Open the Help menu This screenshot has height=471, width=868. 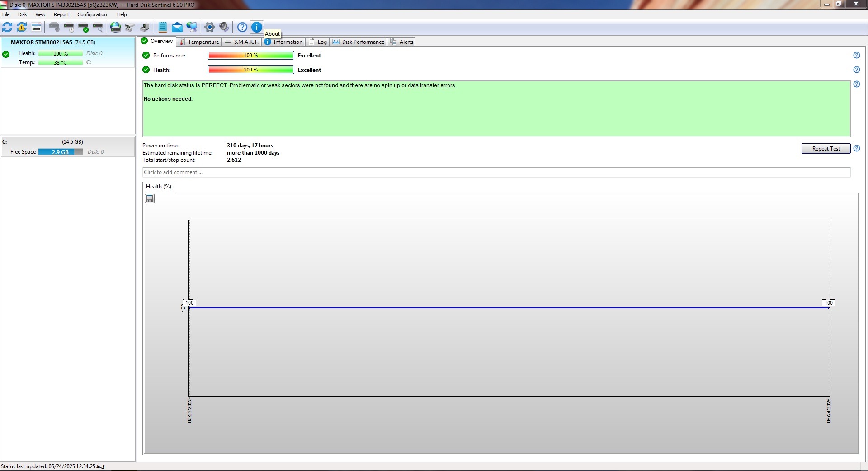[122, 14]
